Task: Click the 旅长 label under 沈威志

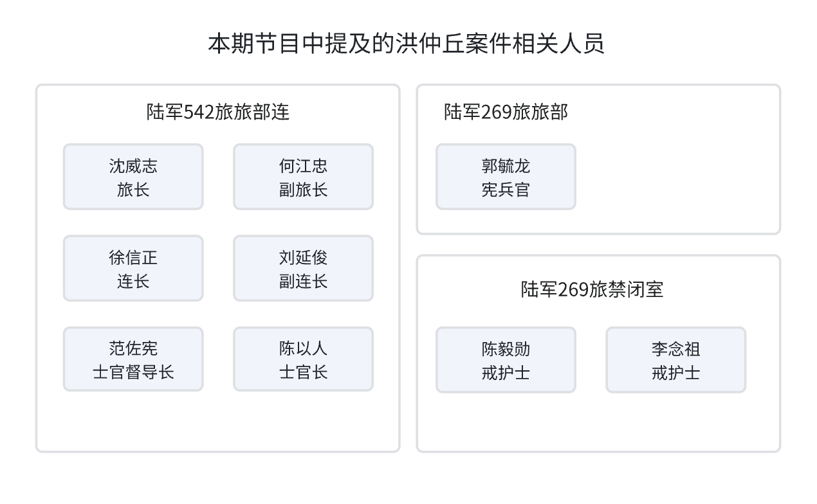Action: tap(133, 190)
